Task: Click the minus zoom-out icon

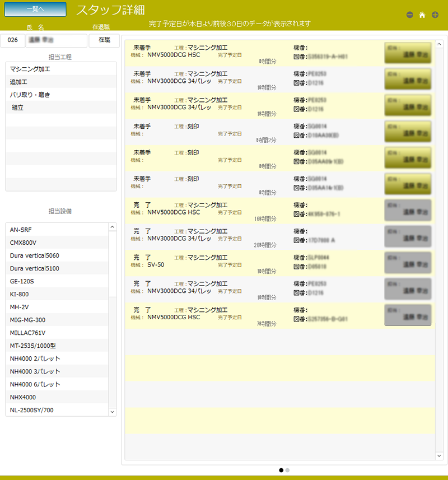Action: click(410, 15)
